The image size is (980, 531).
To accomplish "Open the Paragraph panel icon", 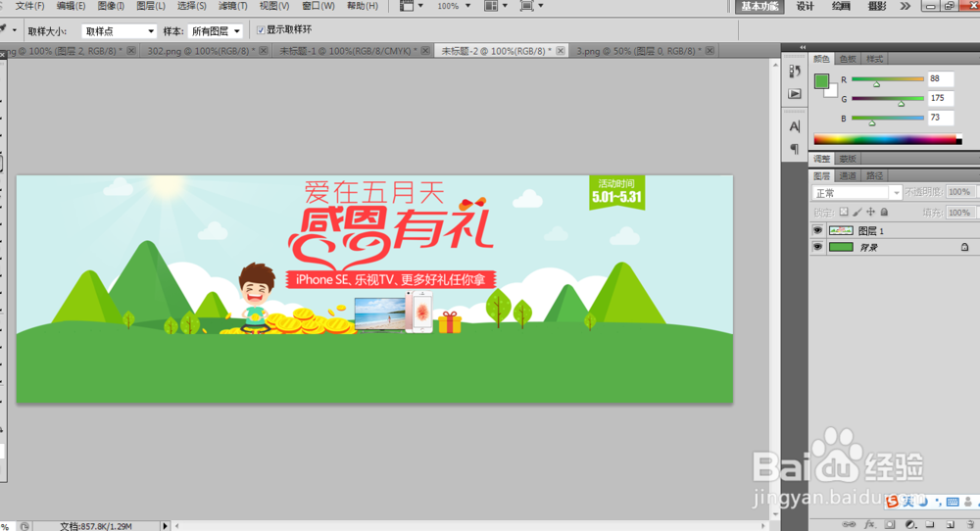I will click(x=795, y=149).
